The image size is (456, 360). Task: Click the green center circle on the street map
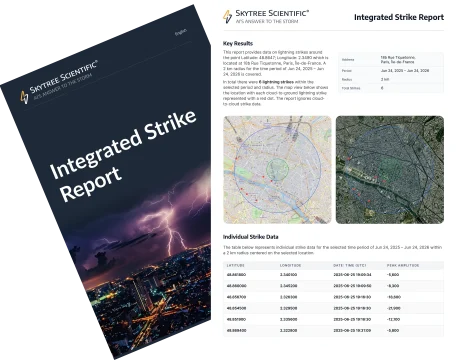(277, 168)
